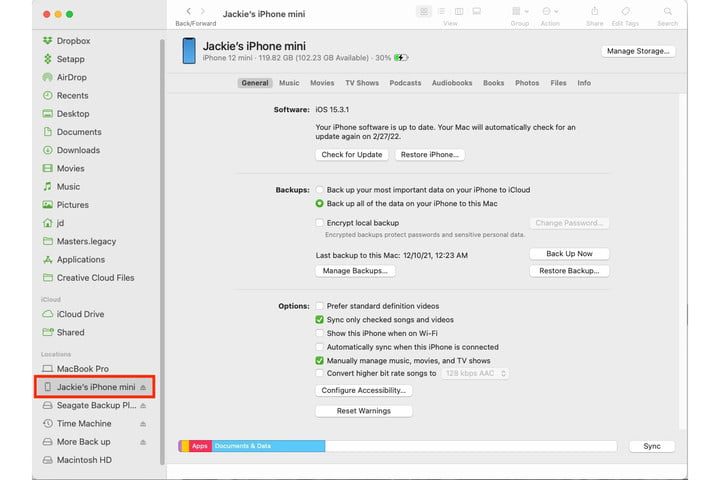Click the Edit Tags toolbar icon
Image resolution: width=720 pixels, height=480 pixels.
[x=626, y=11]
